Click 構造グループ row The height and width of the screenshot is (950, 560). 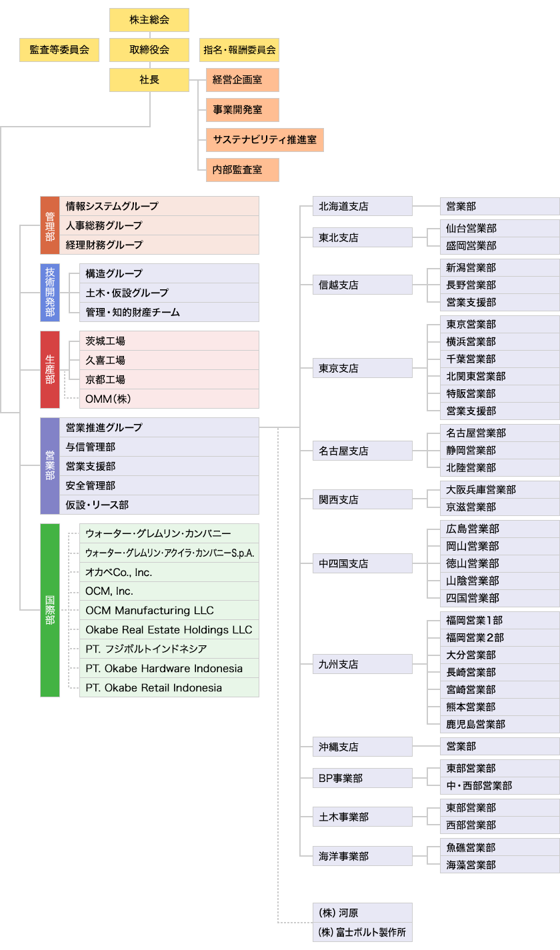click(169, 273)
